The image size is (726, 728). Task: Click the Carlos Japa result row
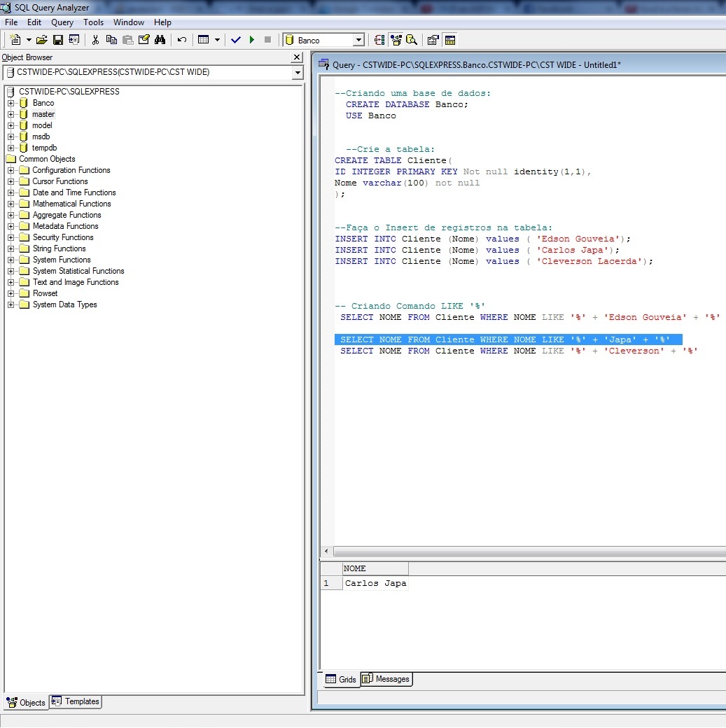point(375,583)
